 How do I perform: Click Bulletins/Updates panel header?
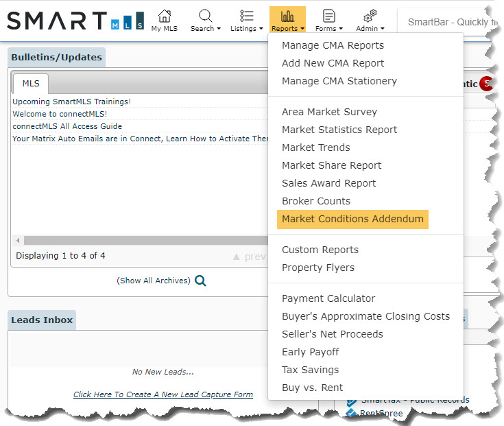click(56, 57)
